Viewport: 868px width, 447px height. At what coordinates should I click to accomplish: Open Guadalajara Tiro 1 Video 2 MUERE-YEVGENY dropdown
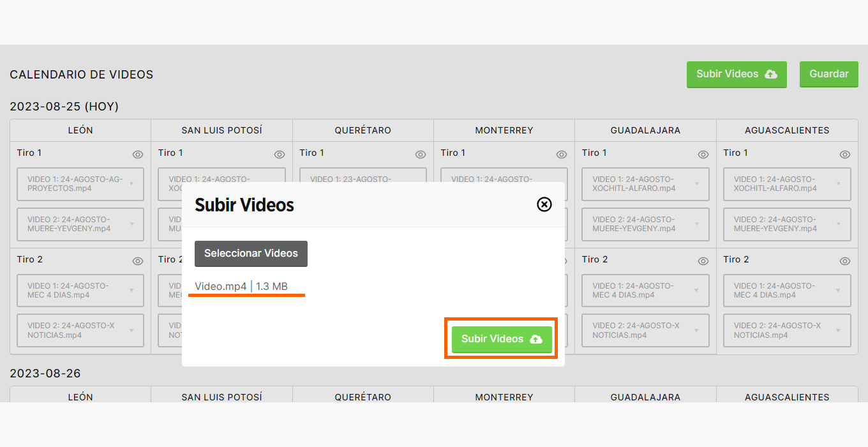point(646,224)
